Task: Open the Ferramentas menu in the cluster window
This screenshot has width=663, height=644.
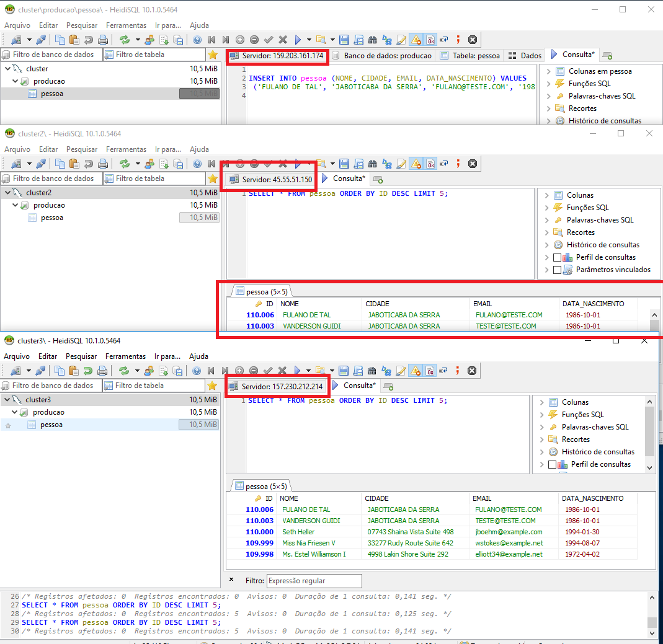Action: pos(126,25)
